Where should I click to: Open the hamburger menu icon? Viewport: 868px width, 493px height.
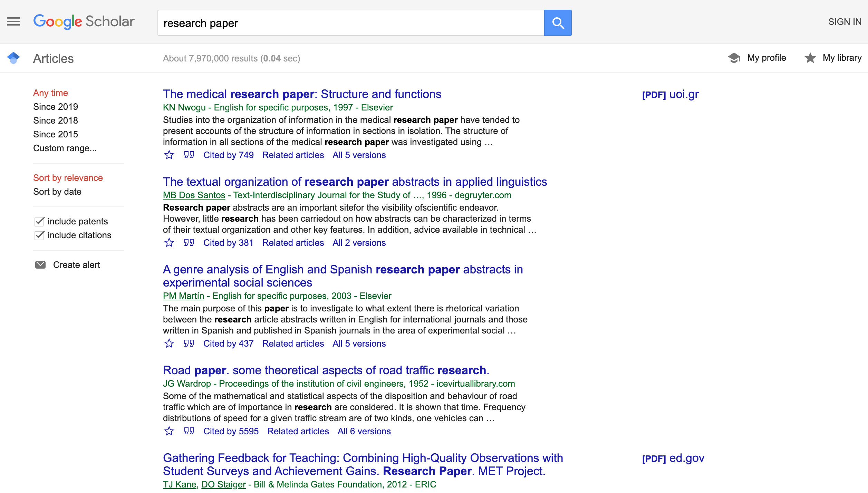point(13,22)
